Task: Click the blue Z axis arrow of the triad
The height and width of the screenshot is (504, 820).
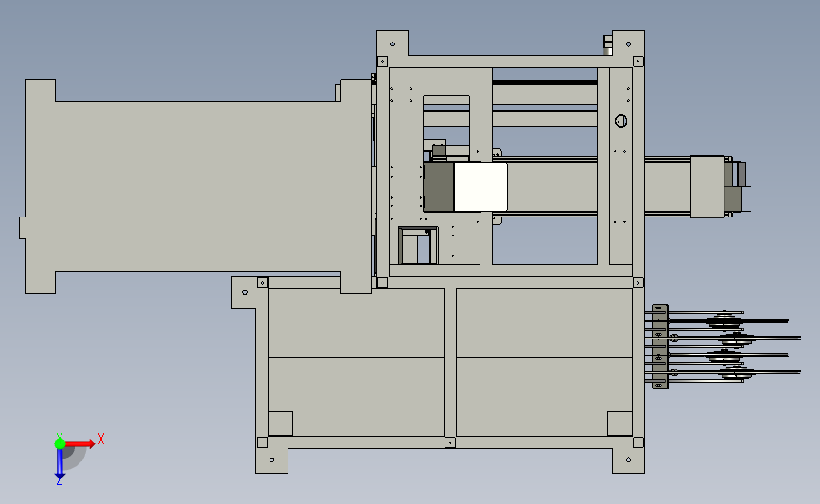Action: click(60, 463)
